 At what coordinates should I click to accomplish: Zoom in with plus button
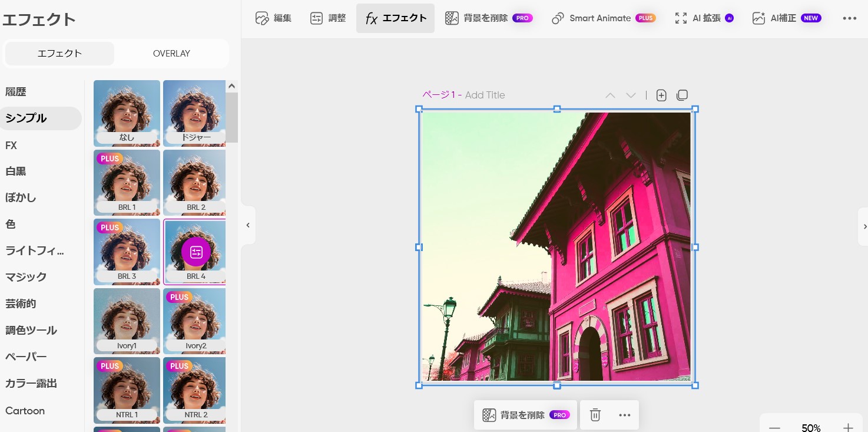[x=848, y=428]
